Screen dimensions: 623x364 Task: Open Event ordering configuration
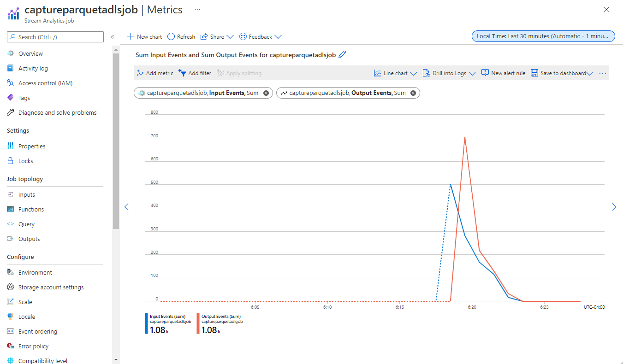click(38, 331)
